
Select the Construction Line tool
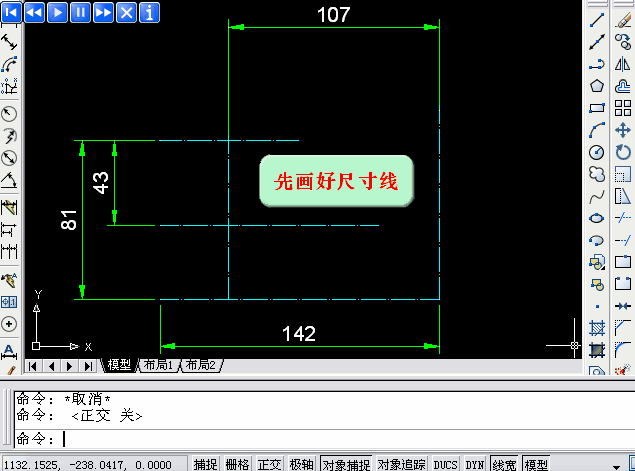coord(597,42)
